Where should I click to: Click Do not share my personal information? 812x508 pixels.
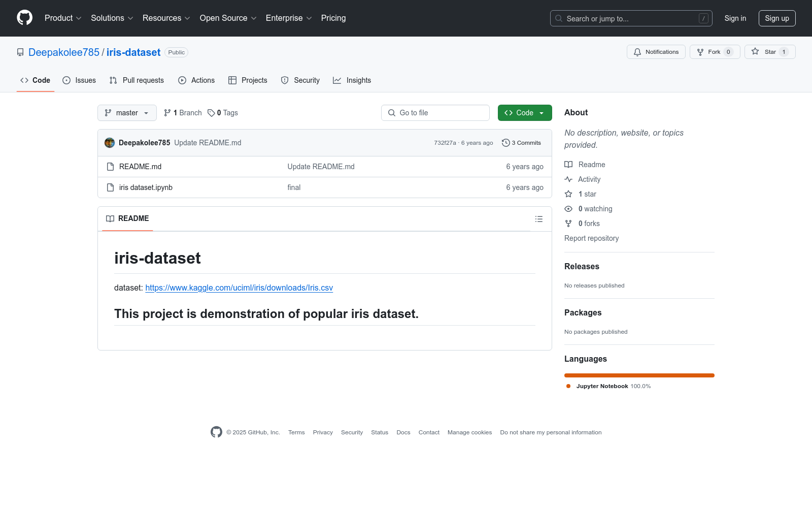tap(551, 432)
